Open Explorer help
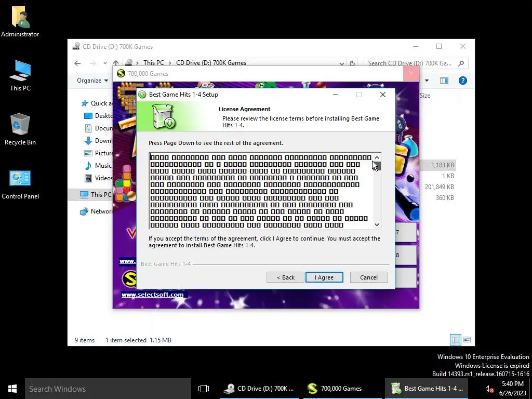The image size is (532, 399). tap(463, 81)
